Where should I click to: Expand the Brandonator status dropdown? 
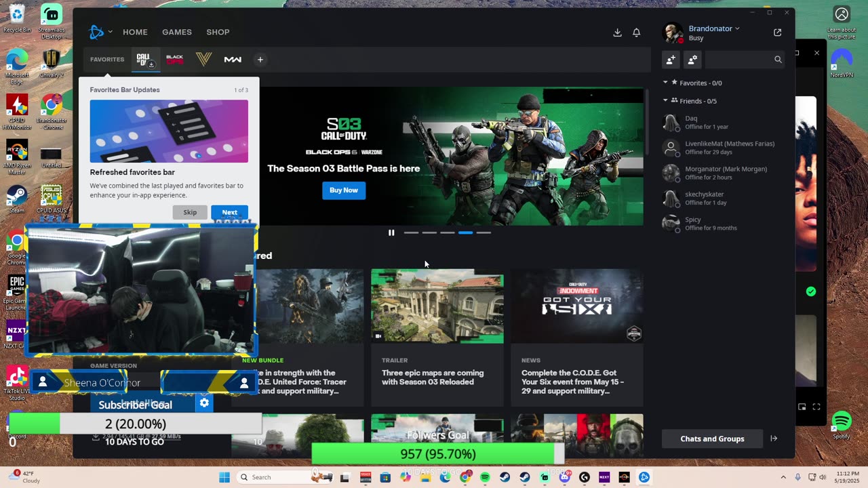coord(737,28)
